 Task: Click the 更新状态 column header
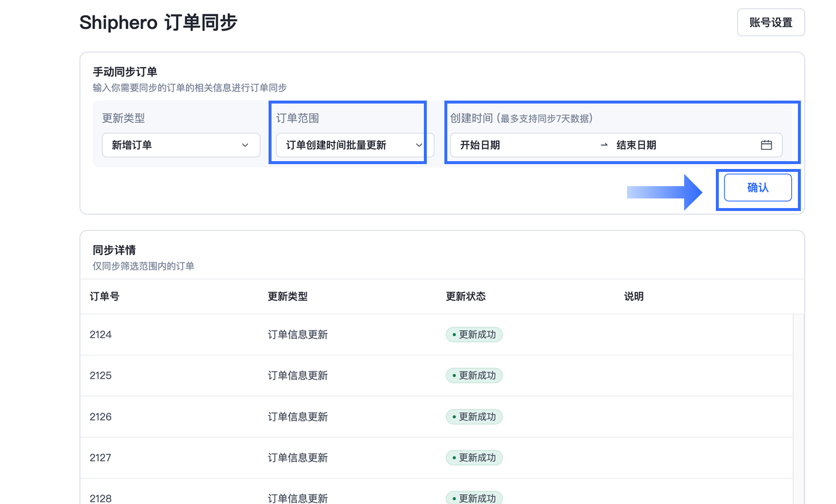[465, 296]
